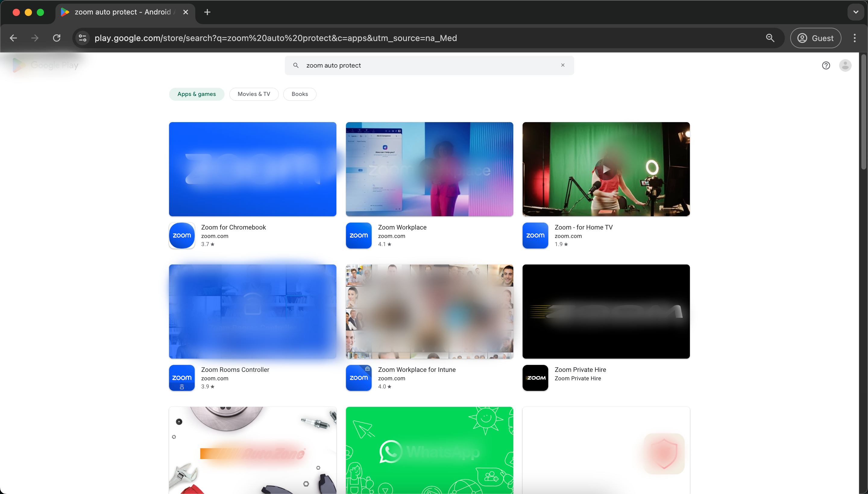Click the Zoom Rooms Controller app icon
Screen dimensions: 868x494
click(x=182, y=378)
